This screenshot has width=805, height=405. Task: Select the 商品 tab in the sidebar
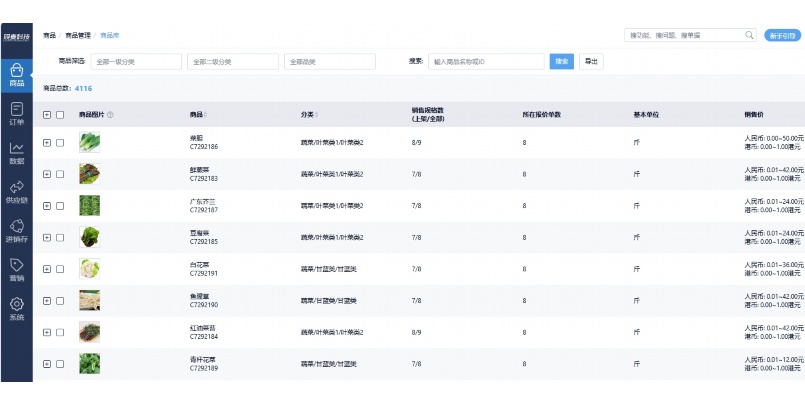tap(16, 74)
